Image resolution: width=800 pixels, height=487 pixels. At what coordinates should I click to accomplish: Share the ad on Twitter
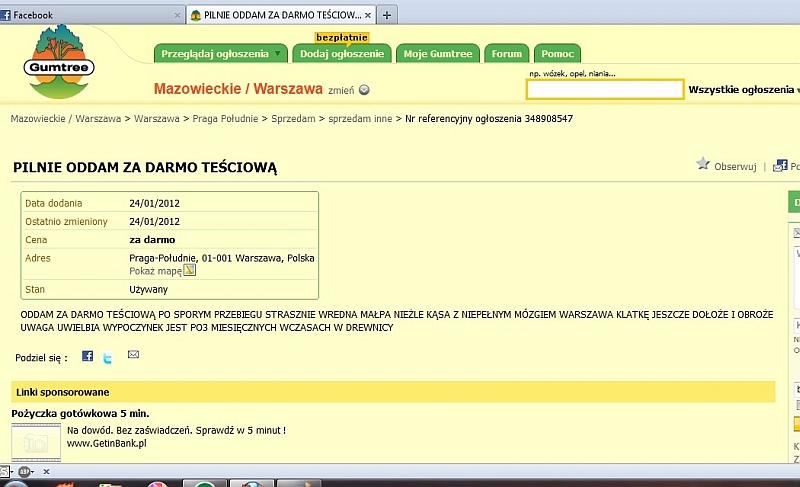[108, 356]
